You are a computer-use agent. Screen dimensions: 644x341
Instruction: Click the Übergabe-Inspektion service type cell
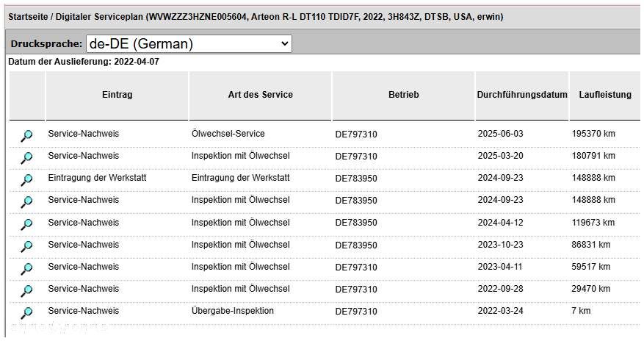[x=232, y=311]
